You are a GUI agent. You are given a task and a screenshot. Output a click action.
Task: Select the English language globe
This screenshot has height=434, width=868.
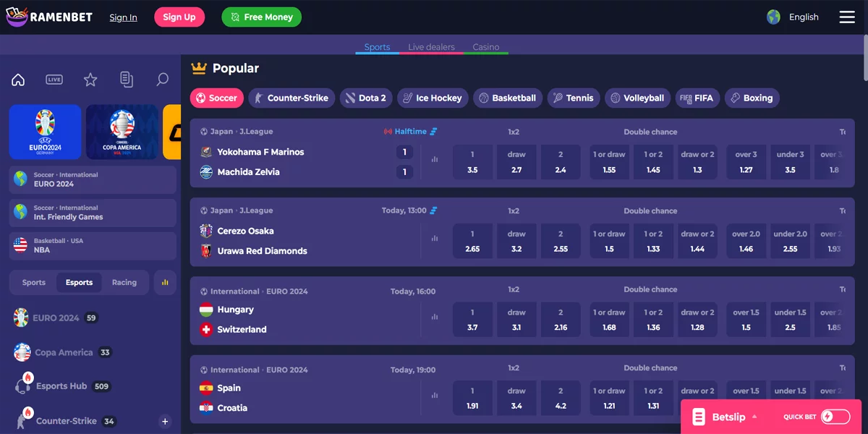(774, 17)
